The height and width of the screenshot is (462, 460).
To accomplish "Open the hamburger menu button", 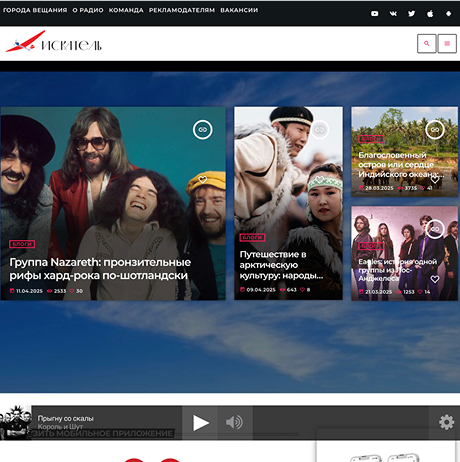I will [447, 43].
